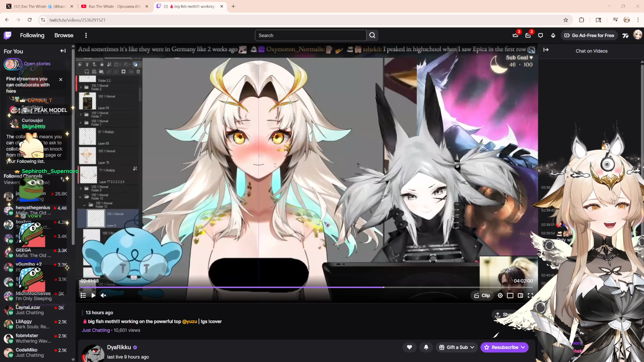This screenshot has width=644, height=362.
Task: Click the Just Chatting category link
Action: click(96, 330)
